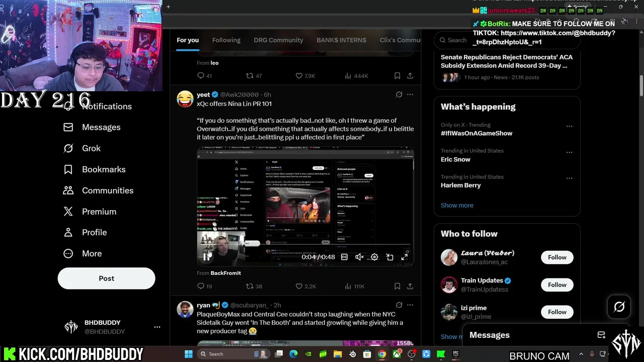Click the Post compose button

point(106,278)
